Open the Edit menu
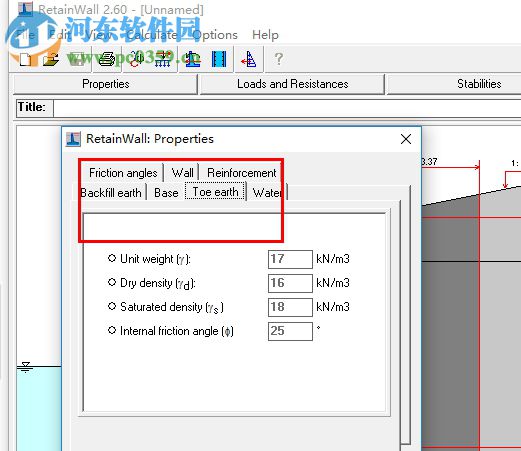The width and height of the screenshot is (521, 451). point(60,35)
